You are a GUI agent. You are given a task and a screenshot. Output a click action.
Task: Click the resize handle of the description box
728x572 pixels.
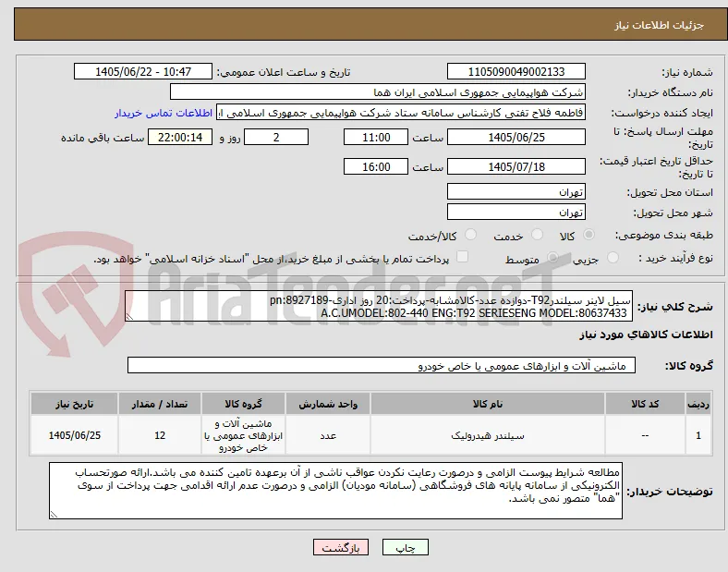[x=129, y=317]
